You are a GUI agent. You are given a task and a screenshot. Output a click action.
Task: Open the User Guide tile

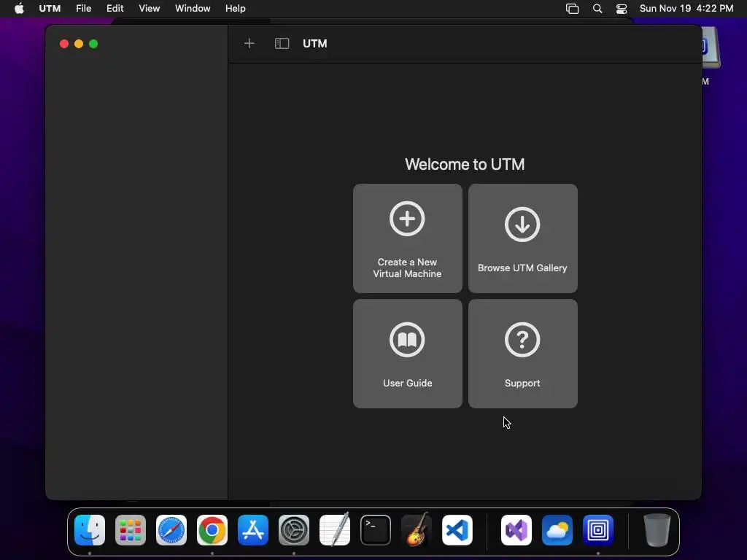click(408, 354)
